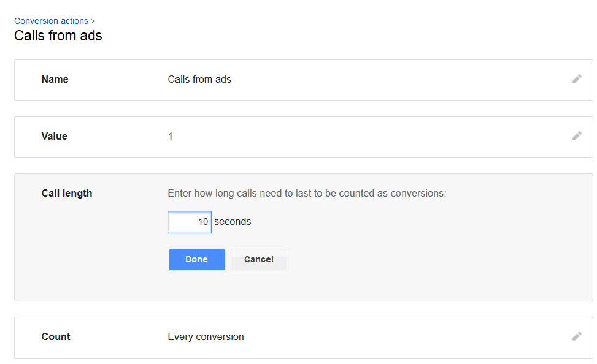
Task: Click the 'seconds' unit label
Action: [233, 222]
